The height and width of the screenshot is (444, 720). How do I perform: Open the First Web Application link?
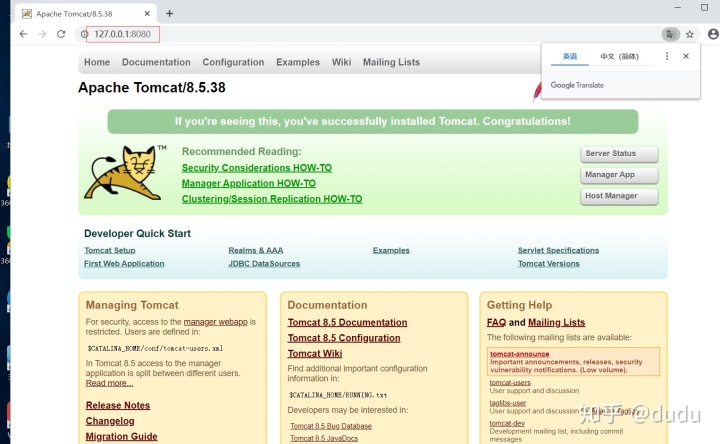pyautogui.click(x=124, y=264)
